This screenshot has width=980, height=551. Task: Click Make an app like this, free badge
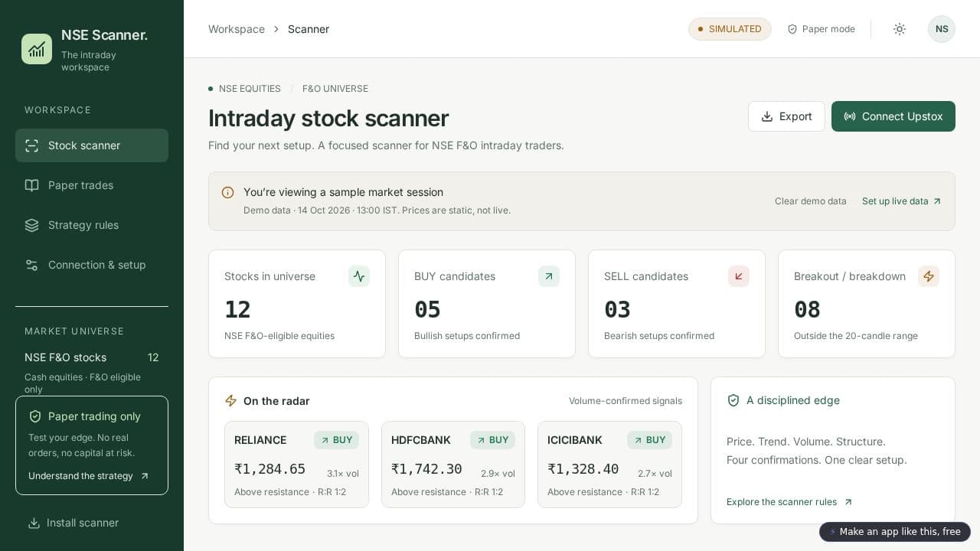tap(895, 532)
